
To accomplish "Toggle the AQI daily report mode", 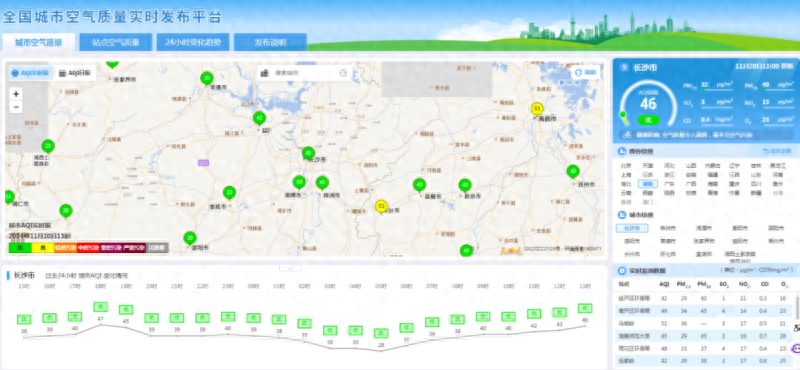I will [x=74, y=73].
